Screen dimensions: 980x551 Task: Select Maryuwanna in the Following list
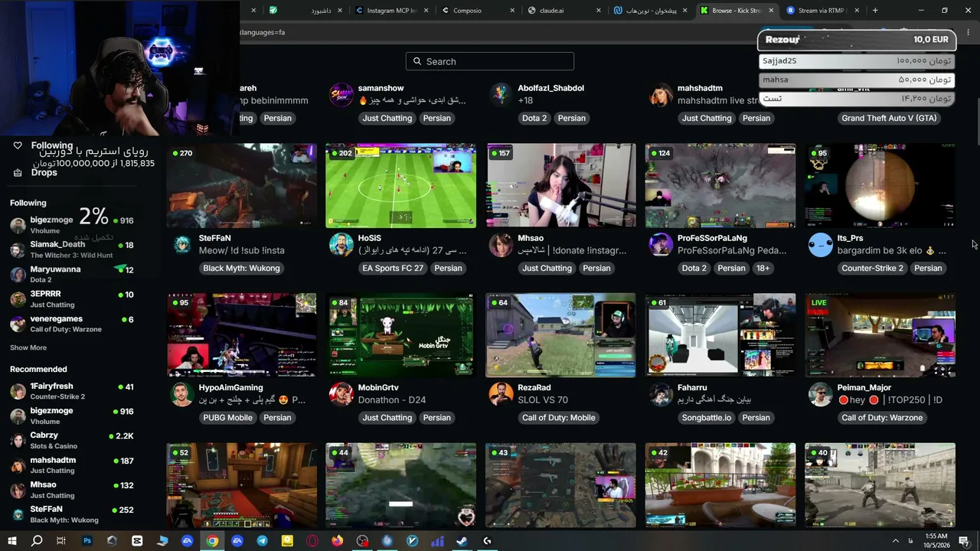[x=72, y=274]
